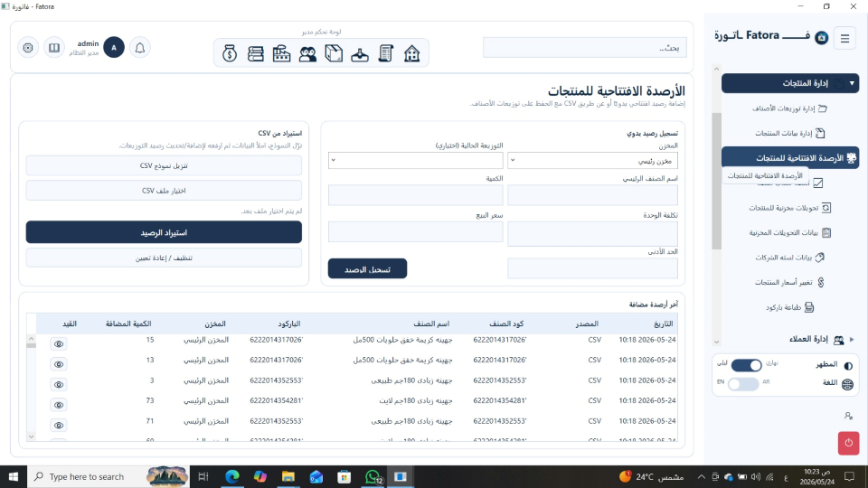Open Microsoft Store from the taskbar
Image resolution: width=868 pixels, height=488 pixels.
pyautogui.click(x=344, y=476)
